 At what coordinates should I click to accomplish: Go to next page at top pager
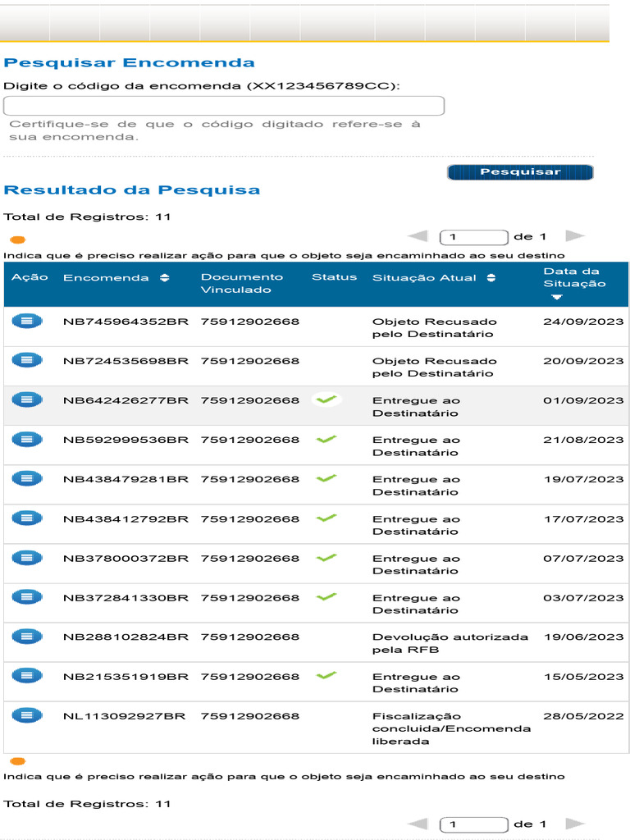coord(574,237)
